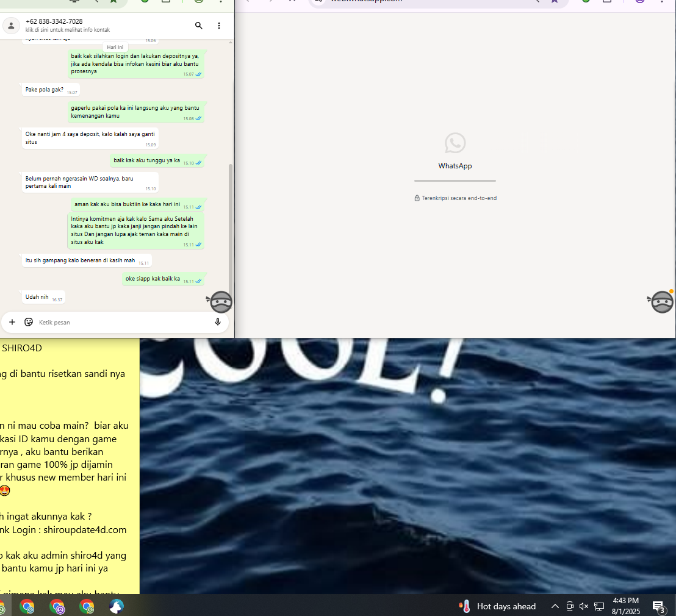This screenshot has width=676, height=616.
Task: Select the latest message 'Udah nih'
Action: tap(43, 297)
